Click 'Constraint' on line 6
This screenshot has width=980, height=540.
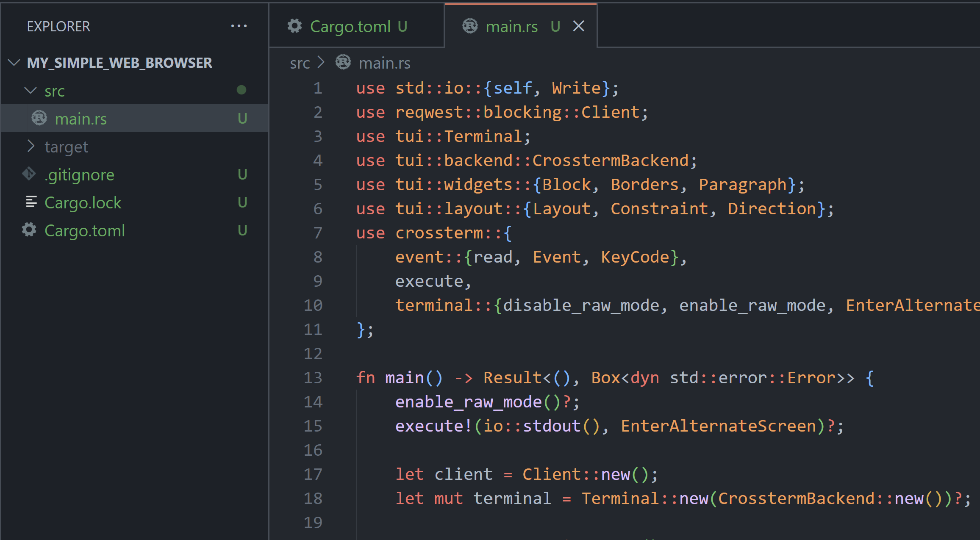coord(659,209)
